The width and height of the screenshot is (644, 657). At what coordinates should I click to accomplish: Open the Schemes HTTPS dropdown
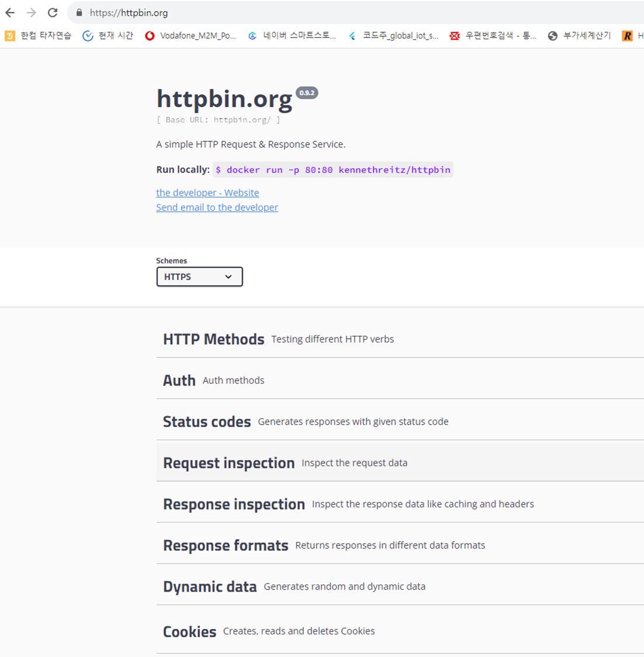click(x=200, y=277)
